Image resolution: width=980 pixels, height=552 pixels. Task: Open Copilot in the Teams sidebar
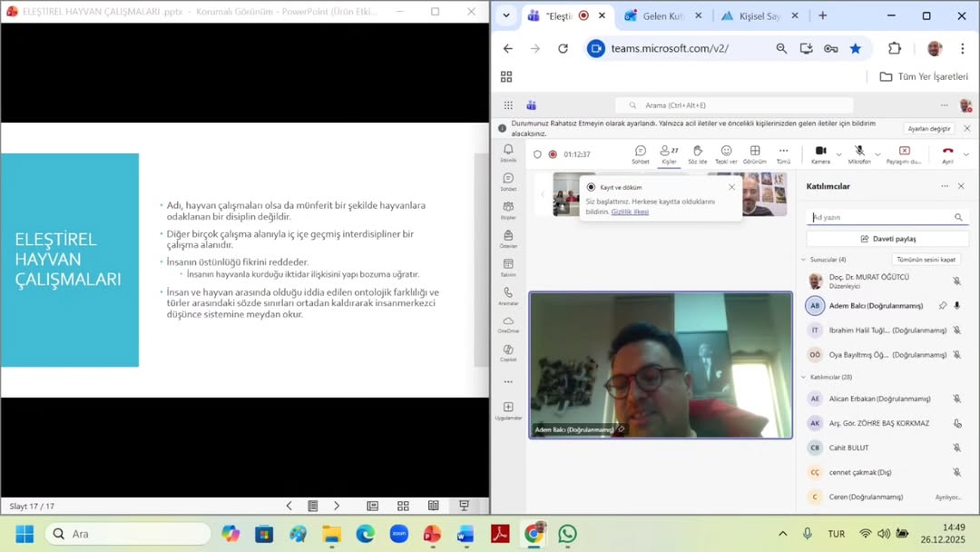508,350
